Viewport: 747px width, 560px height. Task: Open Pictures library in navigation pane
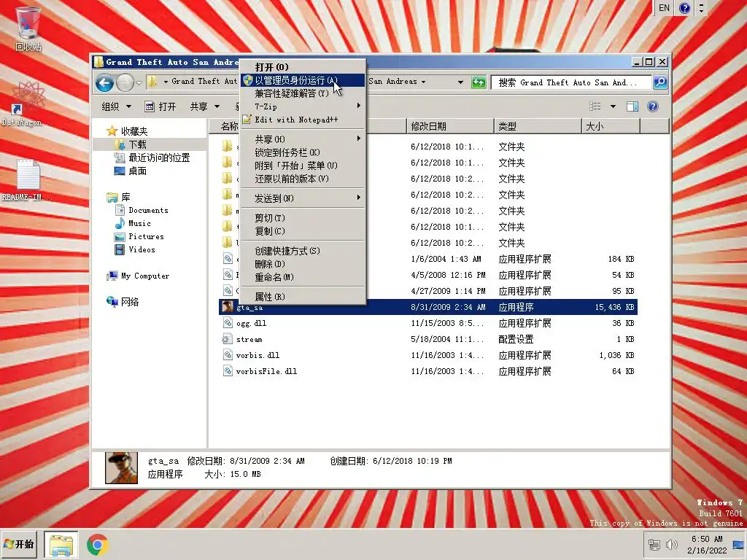click(139, 237)
